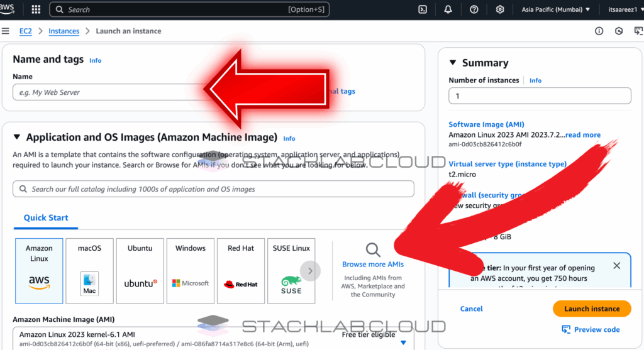Show next Quick Start AMI options arrow
This screenshot has height=350, width=644.
(310, 271)
